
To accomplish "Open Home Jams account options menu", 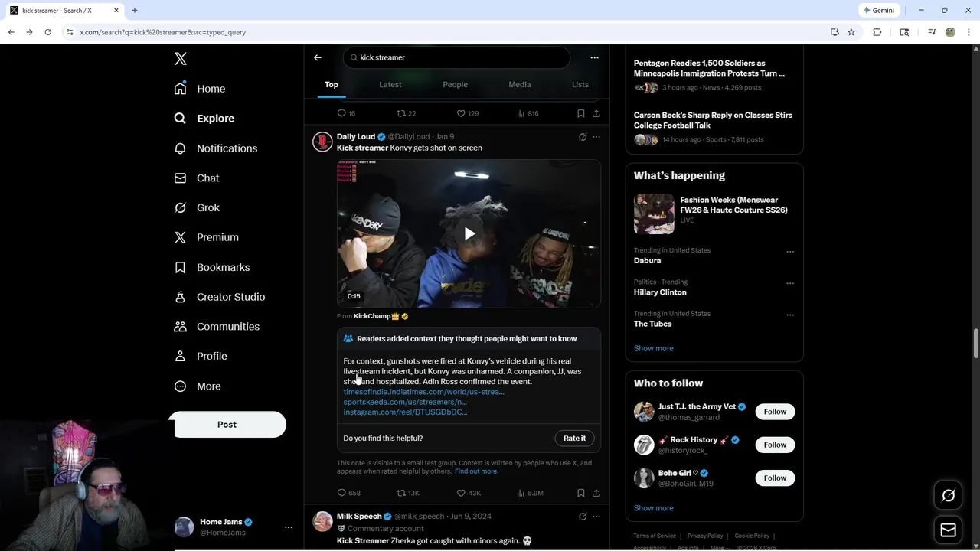I will click(x=289, y=527).
